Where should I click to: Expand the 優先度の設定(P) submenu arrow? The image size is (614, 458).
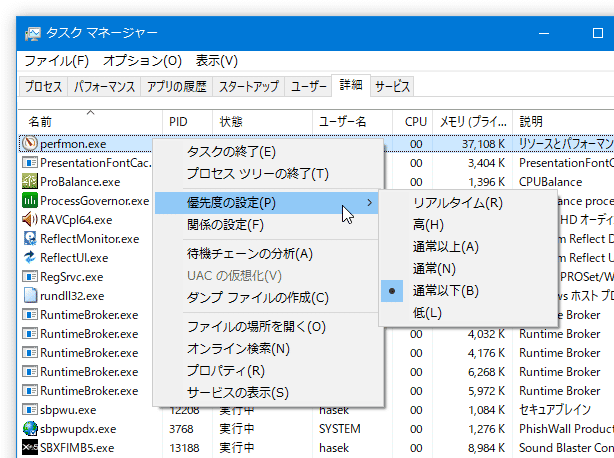(x=369, y=202)
